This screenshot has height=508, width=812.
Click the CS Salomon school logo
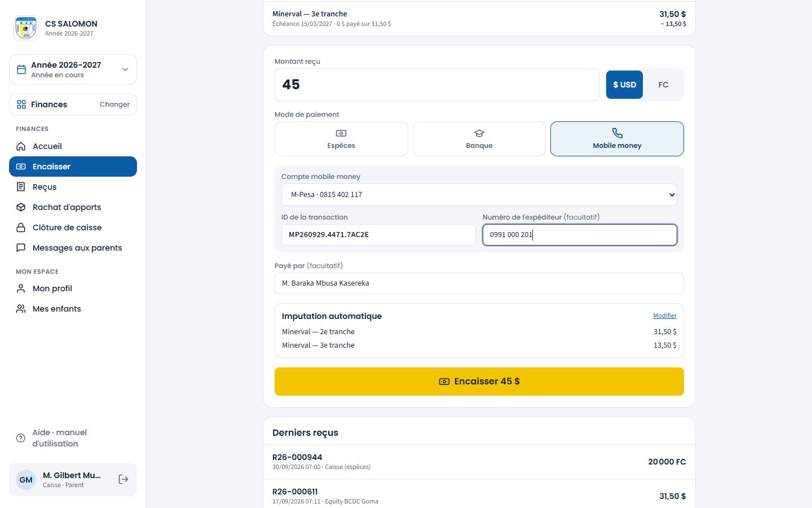[26, 28]
